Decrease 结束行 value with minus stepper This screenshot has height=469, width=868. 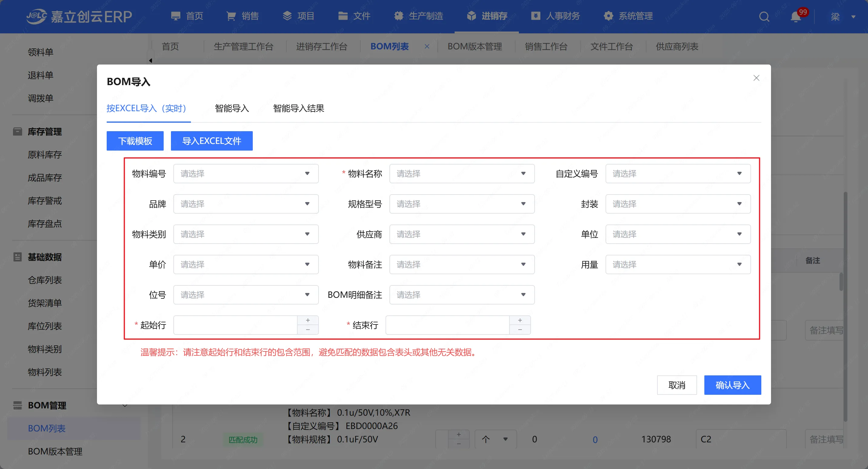pyautogui.click(x=520, y=330)
